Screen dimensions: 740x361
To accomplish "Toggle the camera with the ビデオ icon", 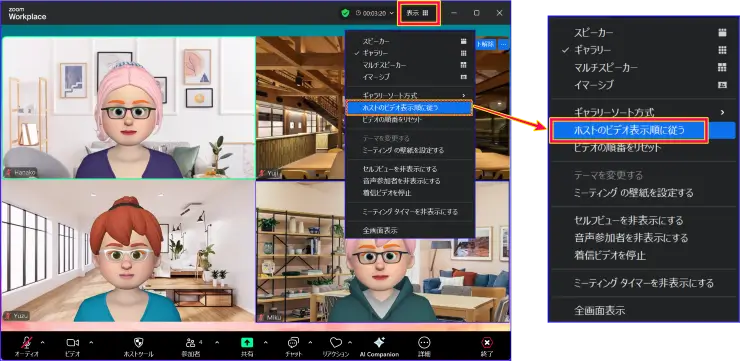I will tap(72, 343).
